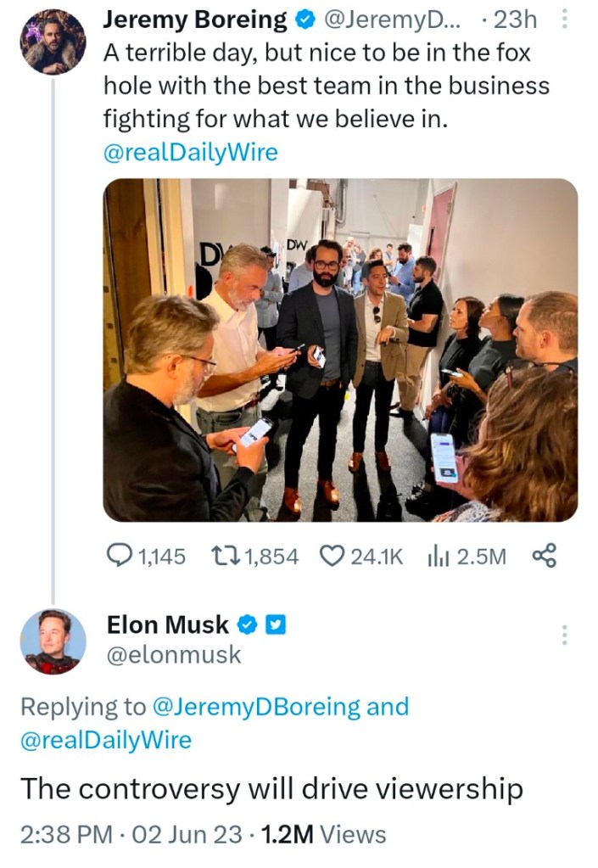Open more options on Jeremy Boreing's tweet
The height and width of the screenshot is (868, 598).
566,20
